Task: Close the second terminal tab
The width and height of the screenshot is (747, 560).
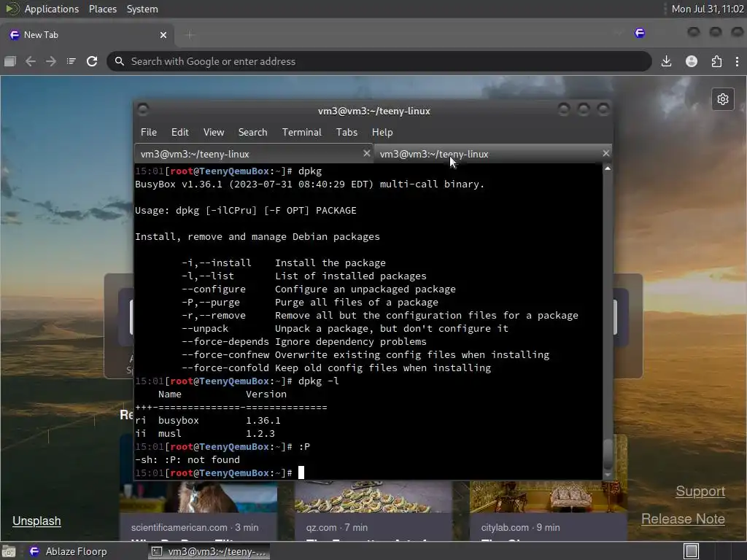Action: point(605,153)
